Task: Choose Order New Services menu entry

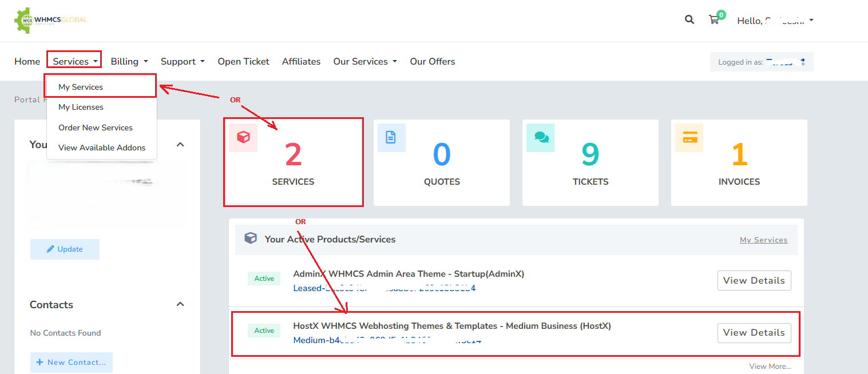Action: click(96, 128)
